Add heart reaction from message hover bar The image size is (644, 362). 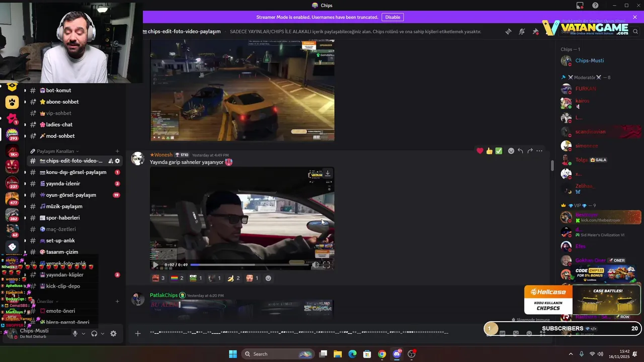[480, 151]
